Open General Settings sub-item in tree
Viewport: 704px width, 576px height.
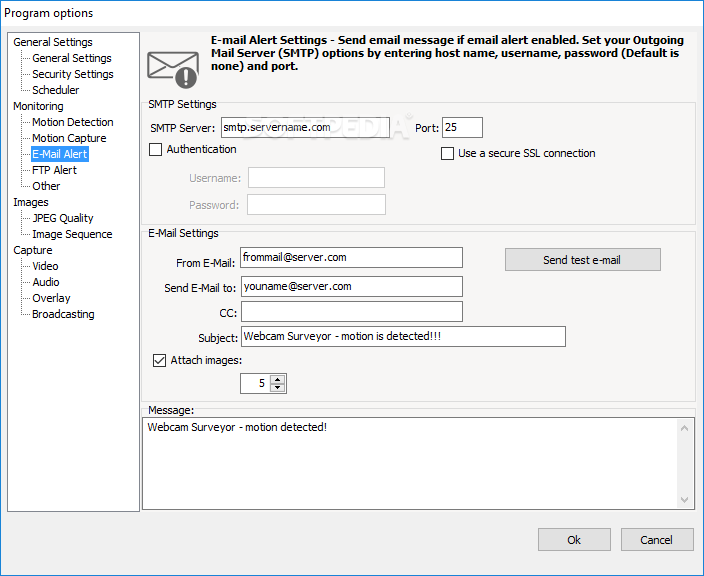click(72, 58)
